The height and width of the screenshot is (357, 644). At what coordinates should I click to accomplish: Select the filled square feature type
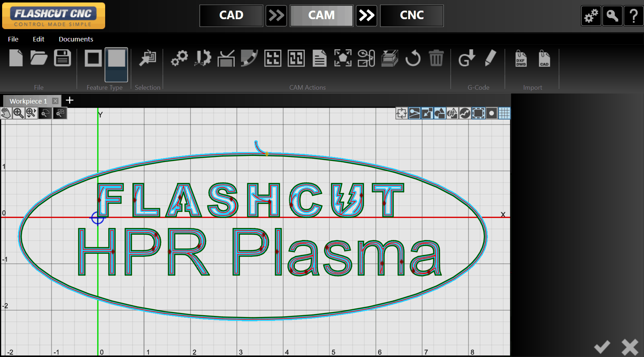point(116,65)
